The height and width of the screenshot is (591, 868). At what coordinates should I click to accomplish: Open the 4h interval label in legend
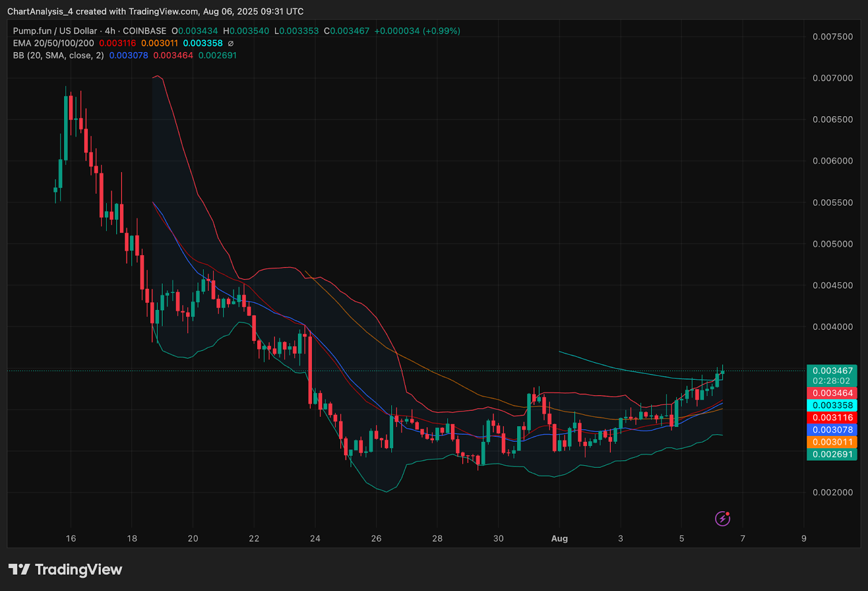click(110, 31)
